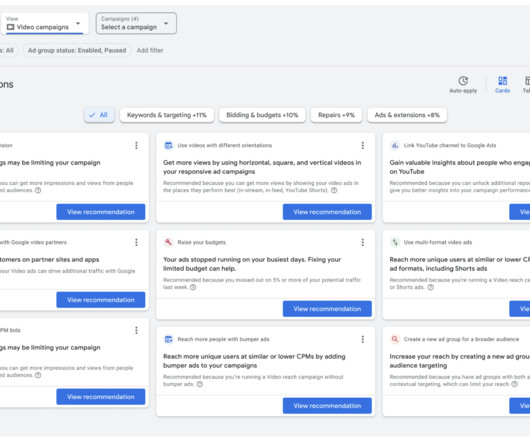Click the Raise your budgets wrench icon

coord(168,242)
